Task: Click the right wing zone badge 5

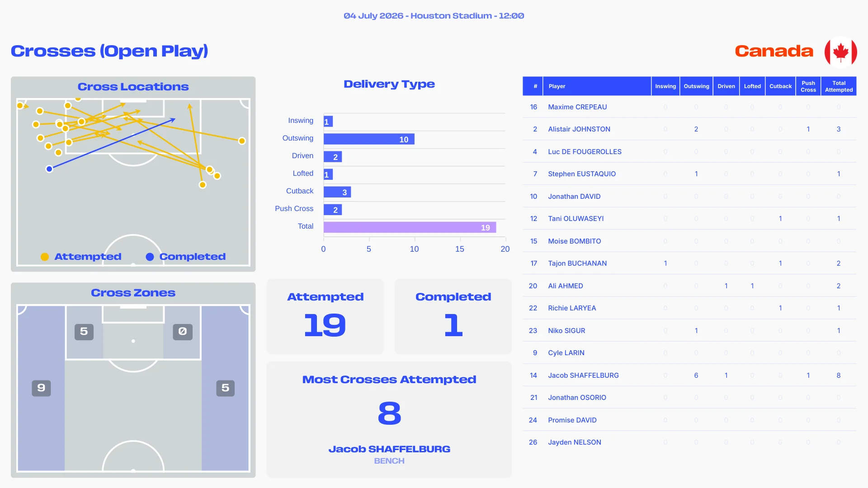Action: point(225,388)
